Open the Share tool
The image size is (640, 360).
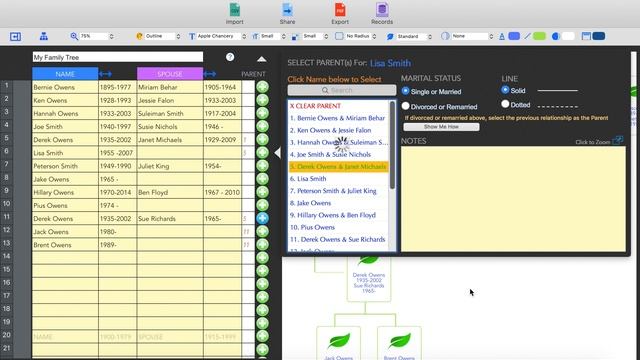pos(287,13)
